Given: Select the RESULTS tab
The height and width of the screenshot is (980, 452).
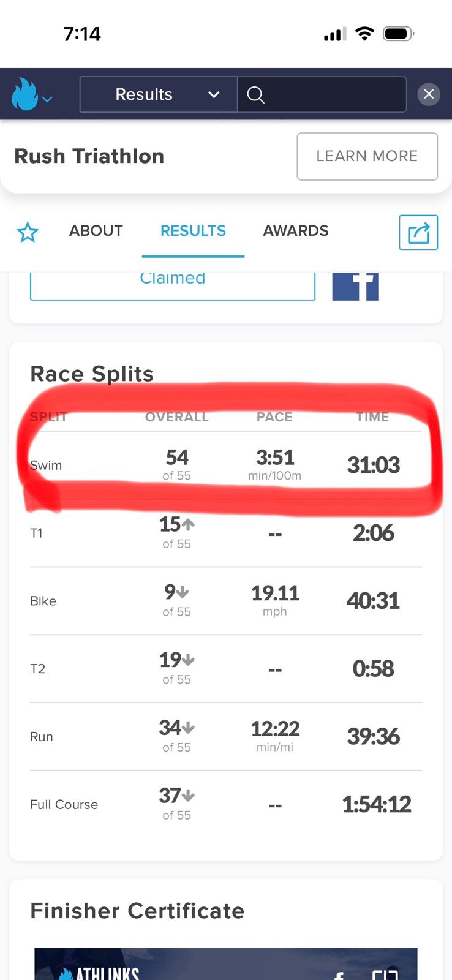Looking at the screenshot, I should 193,231.
